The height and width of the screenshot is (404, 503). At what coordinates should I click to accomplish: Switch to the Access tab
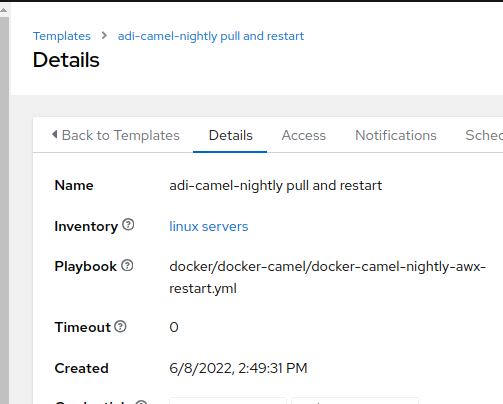[x=304, y=135]
